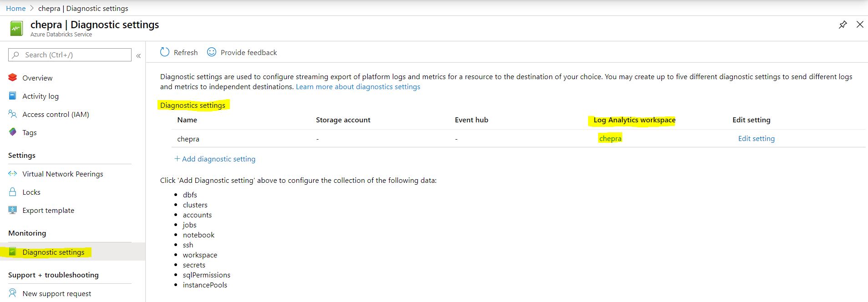Click the Export template icon

tap(13, 210)
